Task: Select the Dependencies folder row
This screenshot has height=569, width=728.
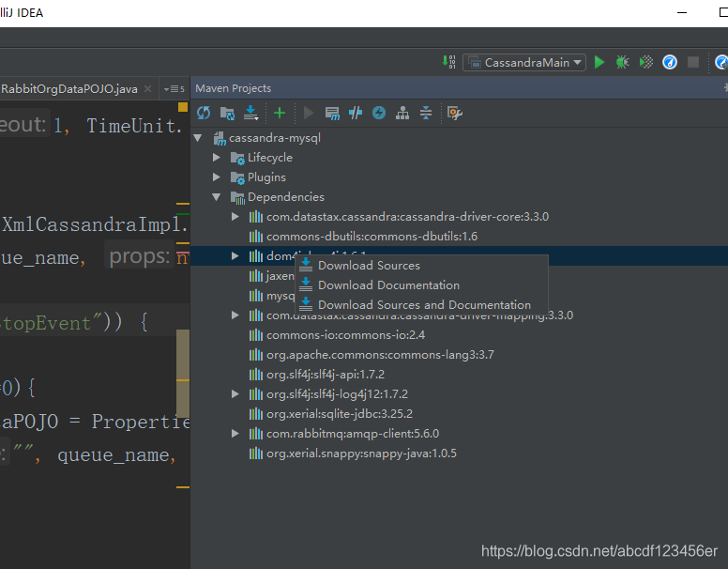Action: click(x=459, y=197)
